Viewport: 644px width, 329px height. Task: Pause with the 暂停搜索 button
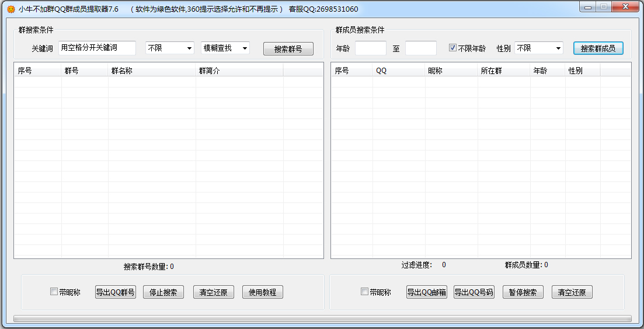point(523,292)
